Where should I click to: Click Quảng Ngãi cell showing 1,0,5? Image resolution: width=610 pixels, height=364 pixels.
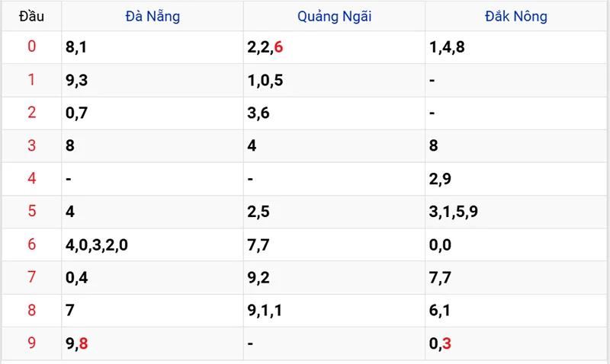(265, 80)
